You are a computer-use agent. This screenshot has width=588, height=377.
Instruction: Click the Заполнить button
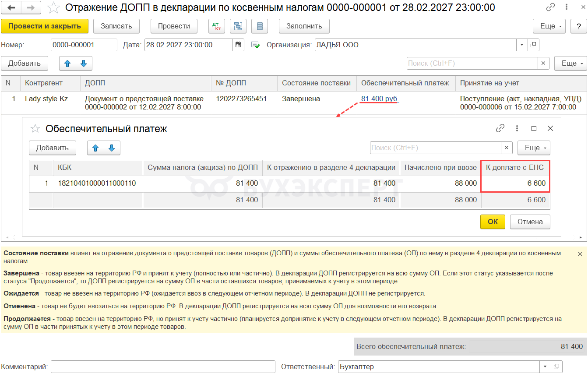pos(304,26)
